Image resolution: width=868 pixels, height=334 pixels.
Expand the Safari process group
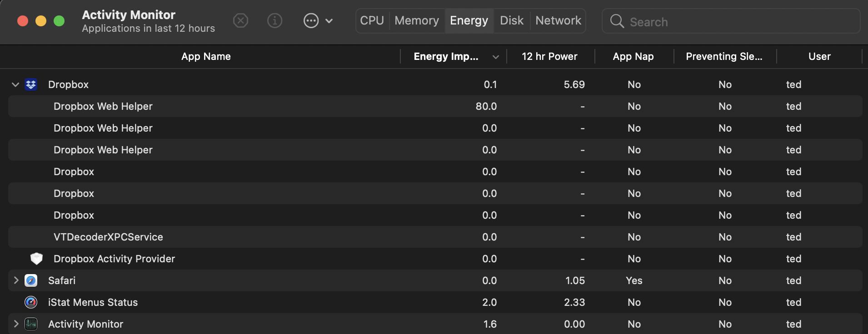pyautogui.click(x=16, y=280)
